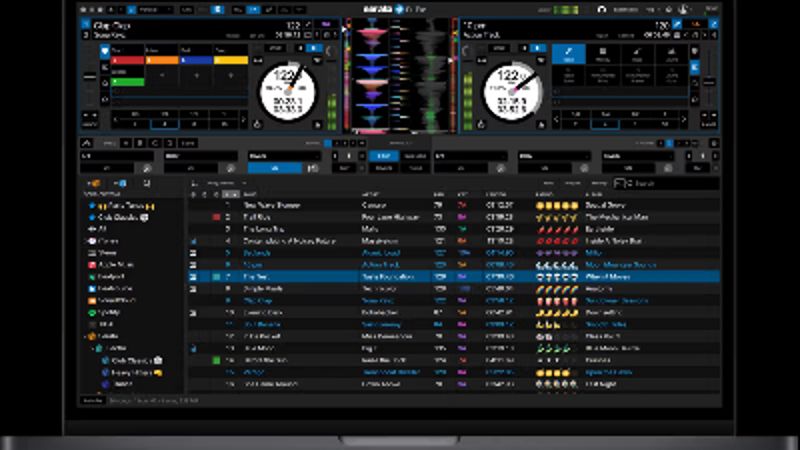This screenshot has height=450, width=800.
Task: Click the Autoplay button at the bottom left
Action: pyautogui.click(x=93, y=401)
